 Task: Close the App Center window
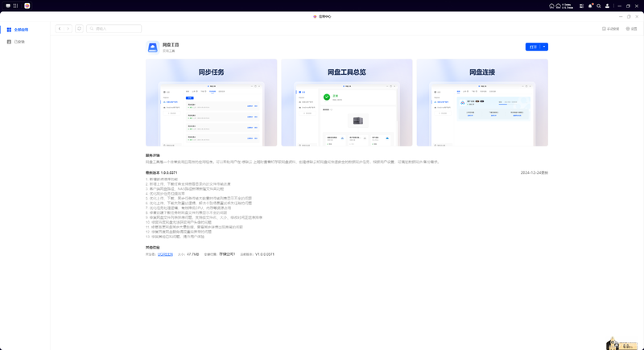pos(637,17)
